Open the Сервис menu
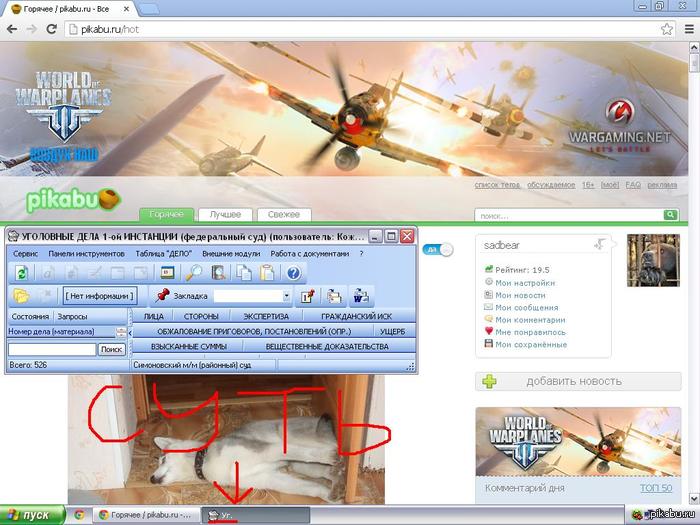700x525 pixels. click(x=25, y=254)
